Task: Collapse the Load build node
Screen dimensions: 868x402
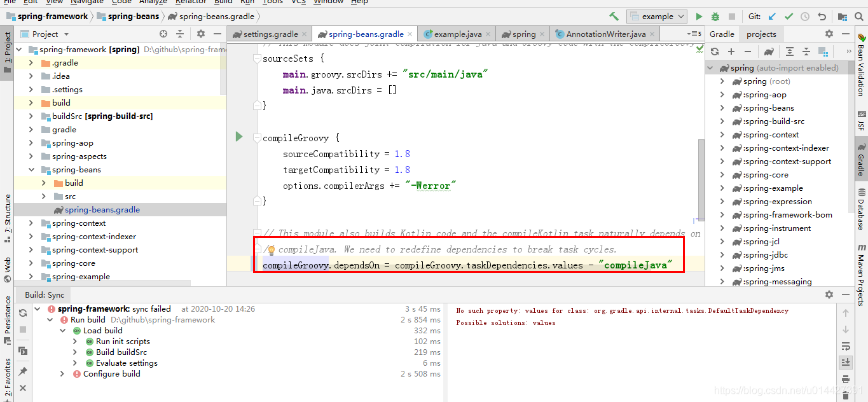Action: tap(62, 331)
